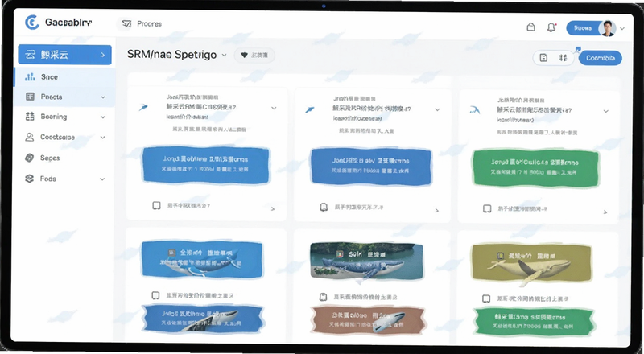Click the Gacsabiry logo icon
Image resolution: width=644 pixels, height=354 pixels.
32,23
